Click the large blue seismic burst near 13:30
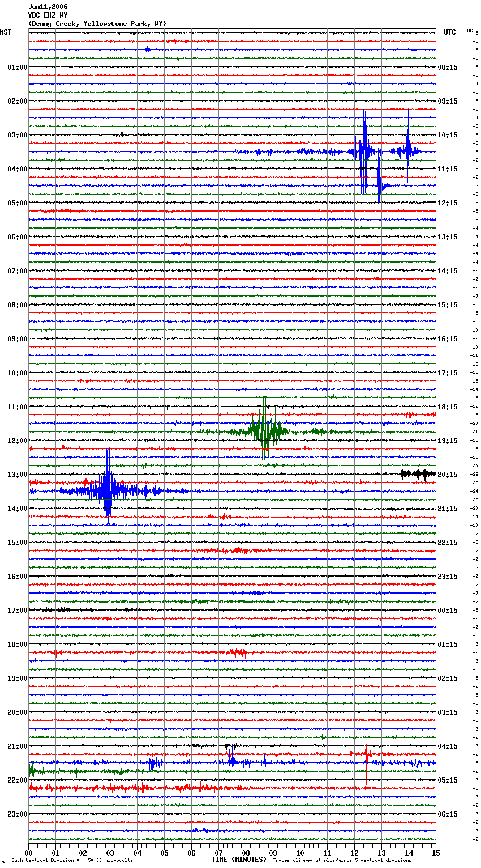Image resolution: width=481 pixels, height=868 pixels. pyautogui.click(x=108, y=489)
